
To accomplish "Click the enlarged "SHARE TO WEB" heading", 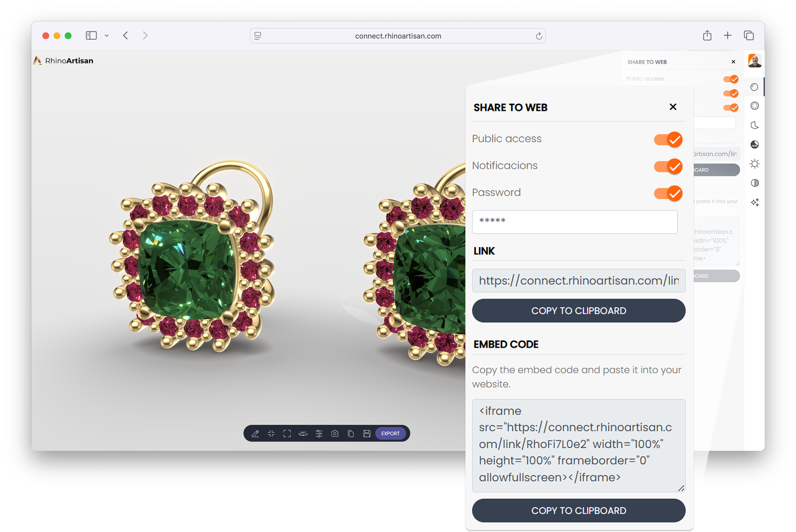I will pos(510,107).
